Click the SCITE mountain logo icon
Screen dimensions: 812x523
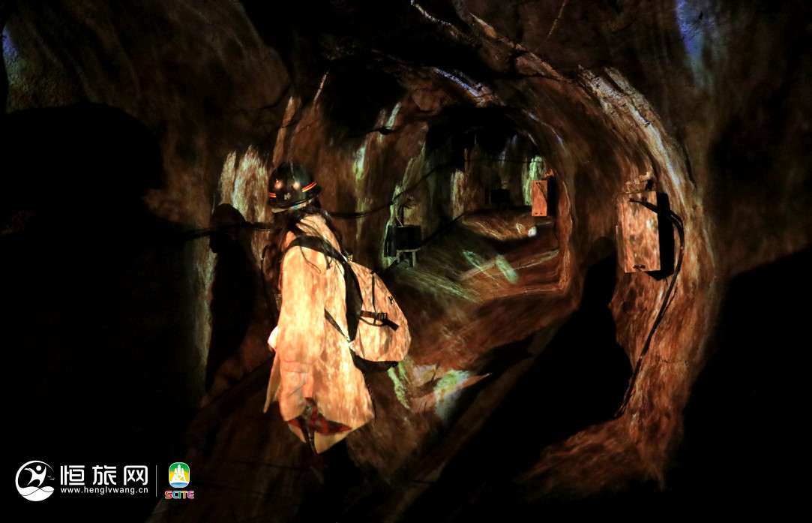[179, 474]
